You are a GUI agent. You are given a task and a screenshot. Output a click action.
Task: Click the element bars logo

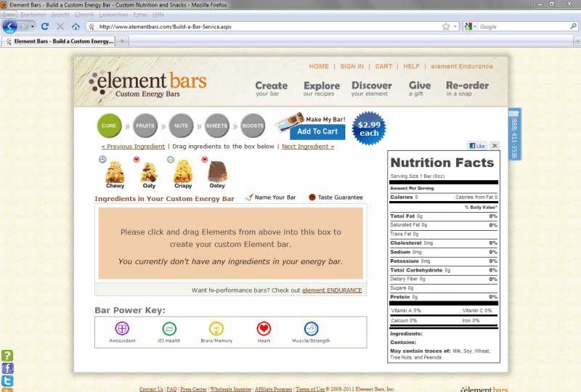(x=147, y=83)
